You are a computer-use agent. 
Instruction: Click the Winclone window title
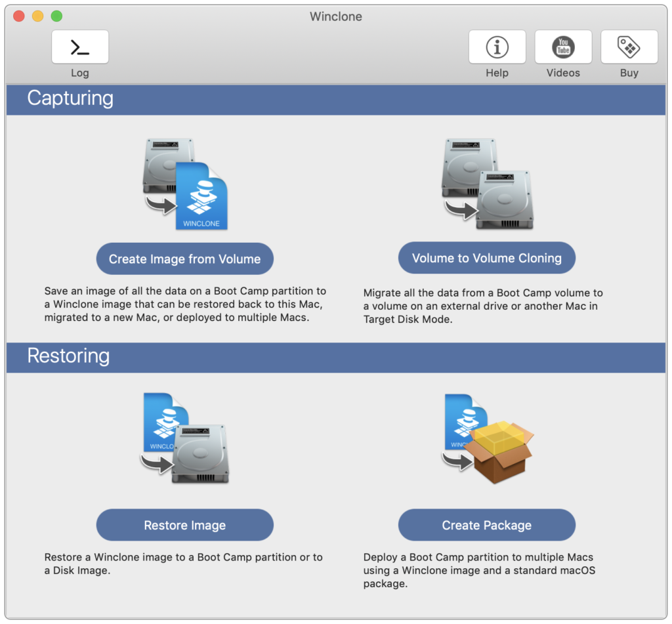point(335,16)
